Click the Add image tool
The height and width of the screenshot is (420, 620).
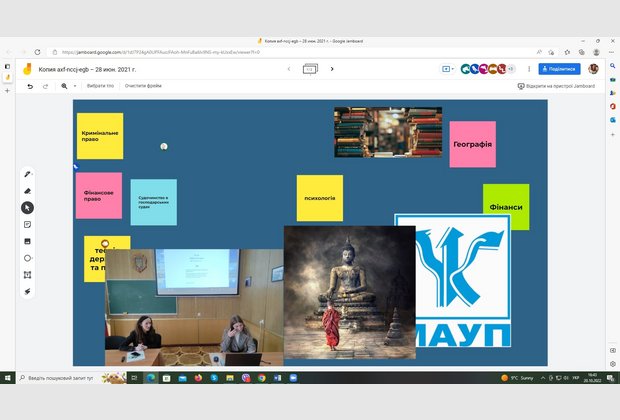28,241
